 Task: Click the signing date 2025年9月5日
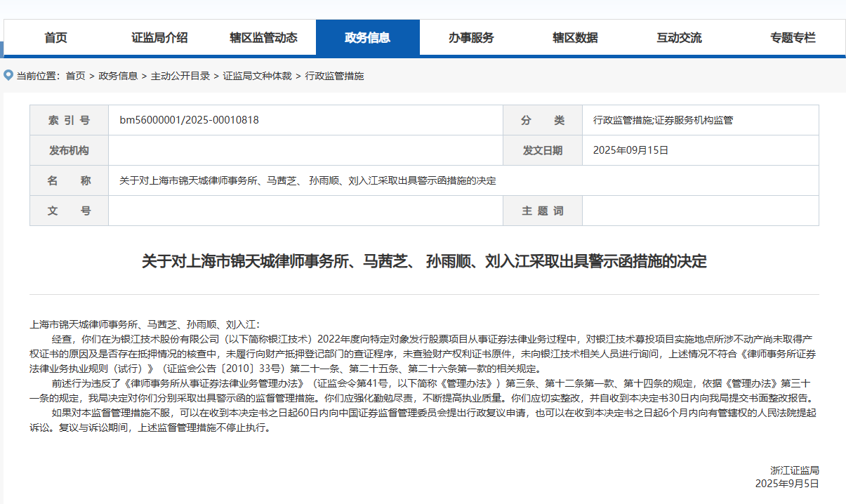[x=787, y=484]
